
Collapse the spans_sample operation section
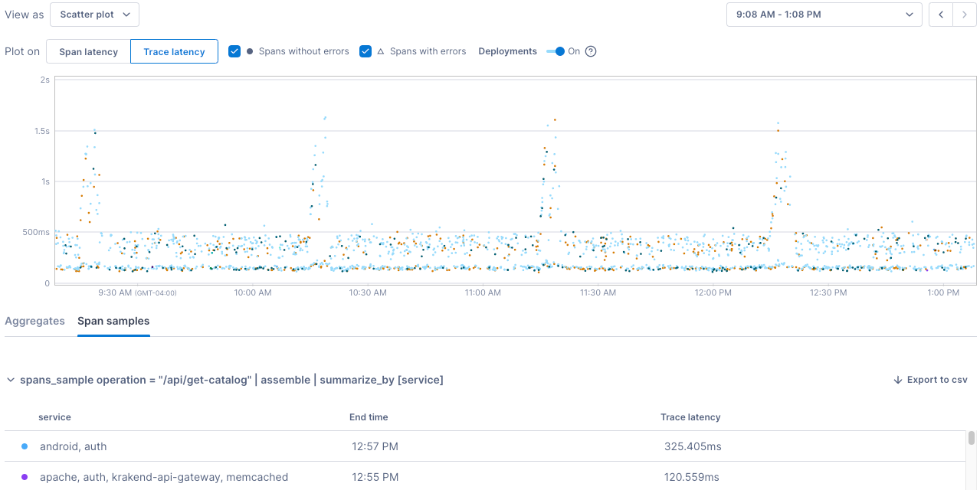click(11, 380)
